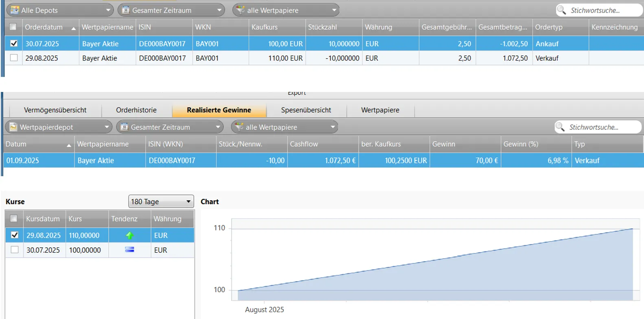Open the Wertpapierdepot dropdown

(x=107, y=127)
